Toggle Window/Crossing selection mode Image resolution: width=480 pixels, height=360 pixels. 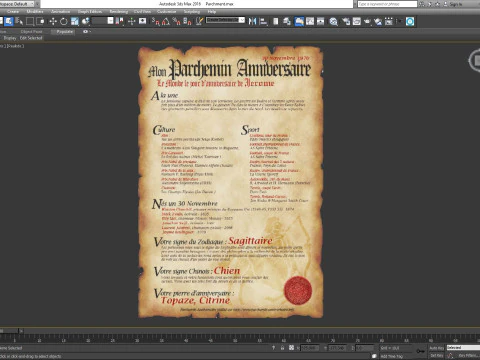pyautogui.click(x=40, y=21)
